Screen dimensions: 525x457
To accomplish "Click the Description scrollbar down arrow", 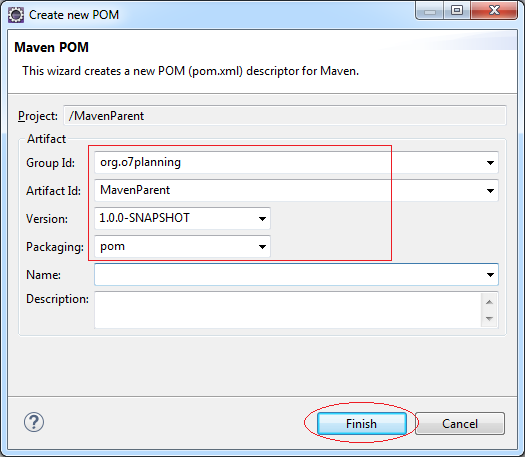I will (x=489, y=318).
